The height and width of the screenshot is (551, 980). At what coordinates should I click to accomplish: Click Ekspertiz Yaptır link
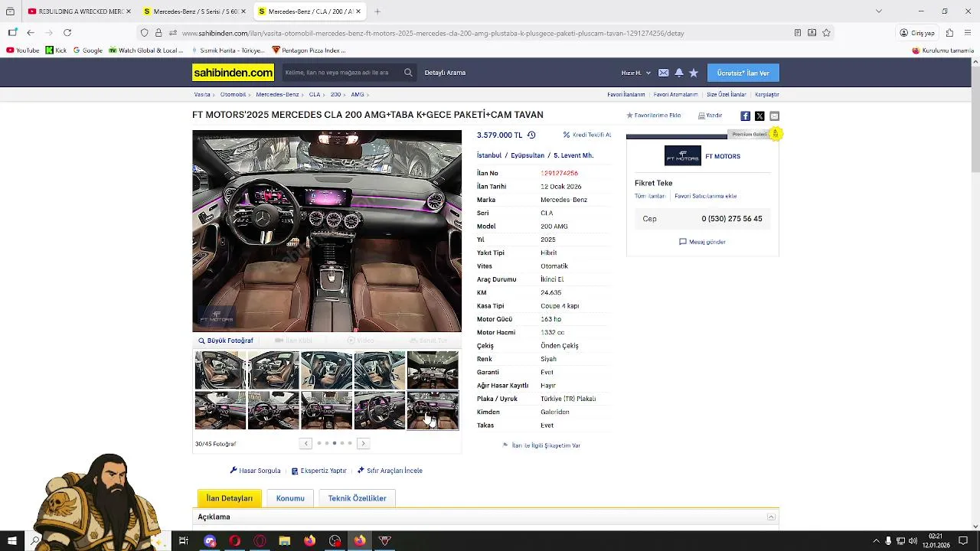point(319,471)
